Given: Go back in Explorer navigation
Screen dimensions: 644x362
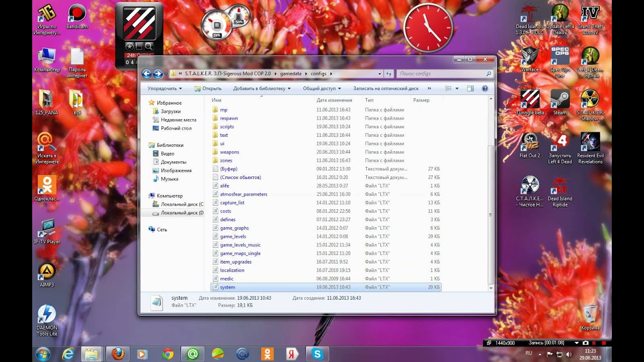Looking at the screenshot, I should (146, 74).
